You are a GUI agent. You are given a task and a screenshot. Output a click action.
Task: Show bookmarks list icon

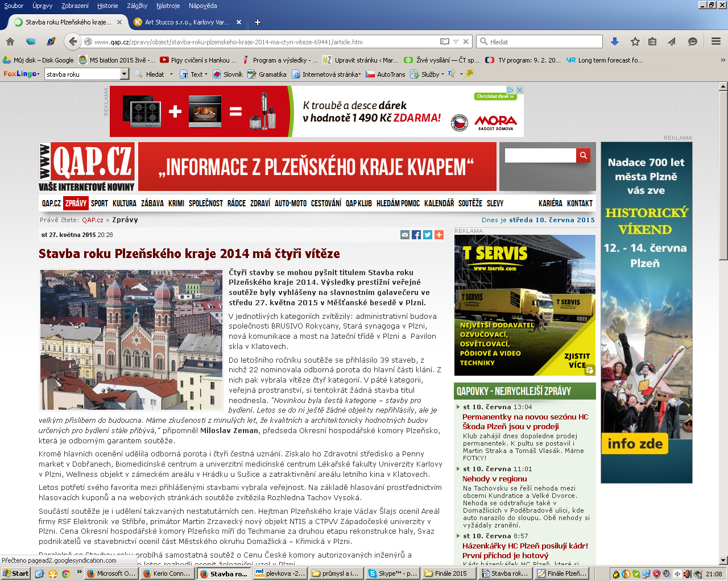click(652, 41)
